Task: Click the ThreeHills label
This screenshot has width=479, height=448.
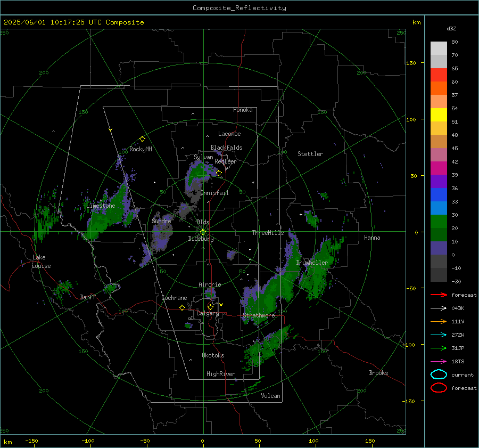Action: (268, 233)
